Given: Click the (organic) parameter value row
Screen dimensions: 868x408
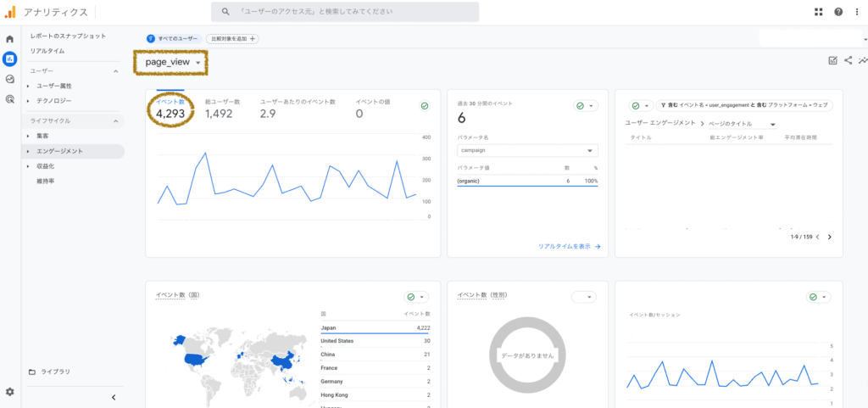Looking at the screenshot, I should click(527, 181).
